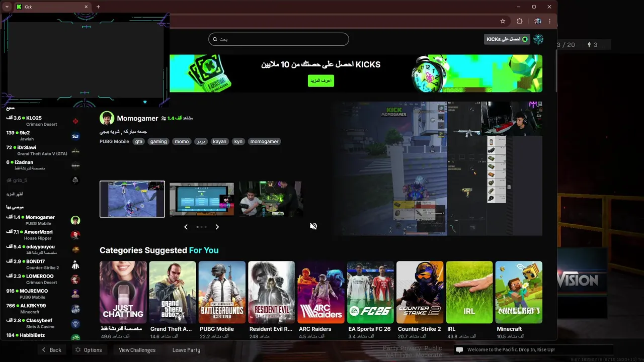The height and width of the screenshot is (362, 644).
Task: Click KLO25 channel avatar in sidebar
Action: 75,121
